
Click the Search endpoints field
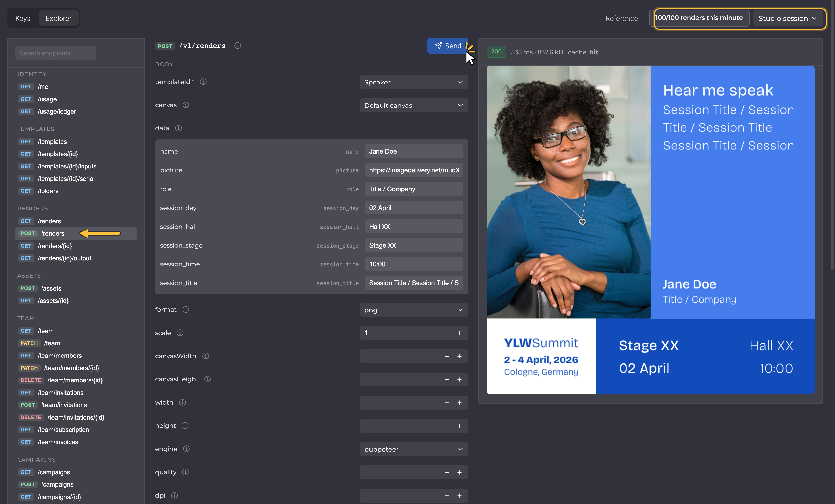point(56,53)
